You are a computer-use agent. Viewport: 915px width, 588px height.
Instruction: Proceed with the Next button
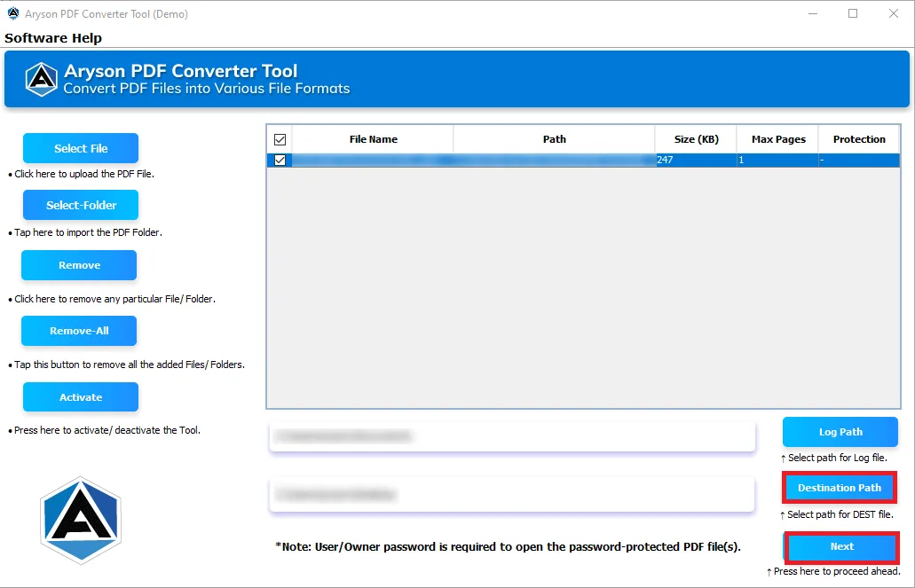[841, 546]
